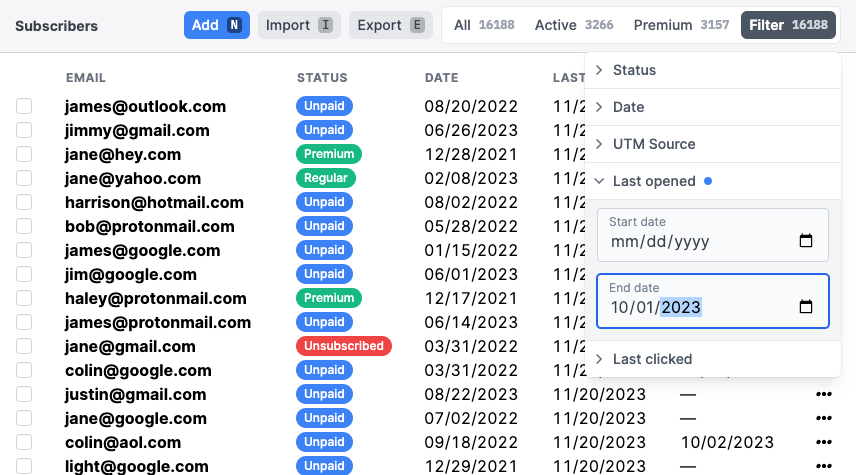Screen dimensions: 856x475
Task: Open the End date calendar picker icon
Action: coord(806,307)
